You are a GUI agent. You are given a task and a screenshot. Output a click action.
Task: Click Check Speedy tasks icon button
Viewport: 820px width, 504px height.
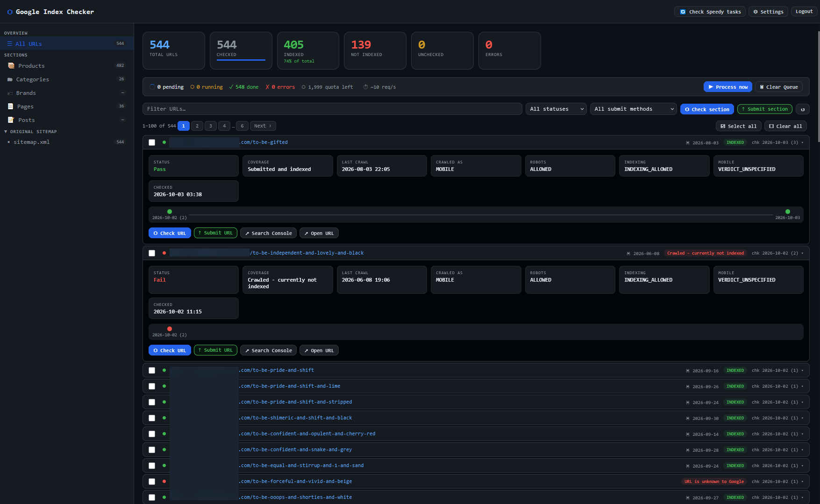tap(710, 12)
